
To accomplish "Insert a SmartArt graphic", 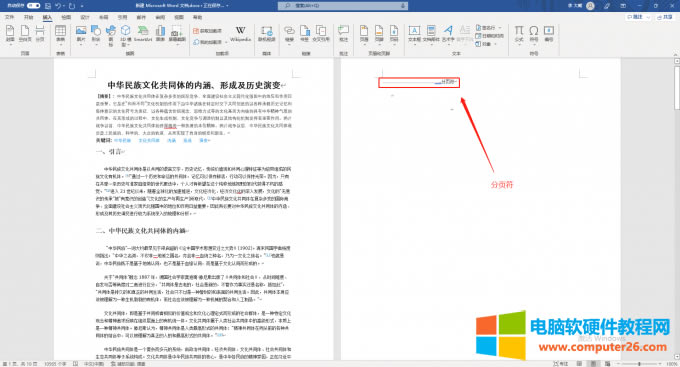I will point(143,33).
